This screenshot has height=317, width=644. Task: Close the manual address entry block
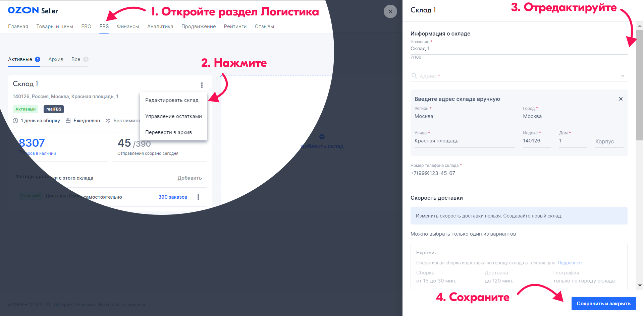point(621,99)
